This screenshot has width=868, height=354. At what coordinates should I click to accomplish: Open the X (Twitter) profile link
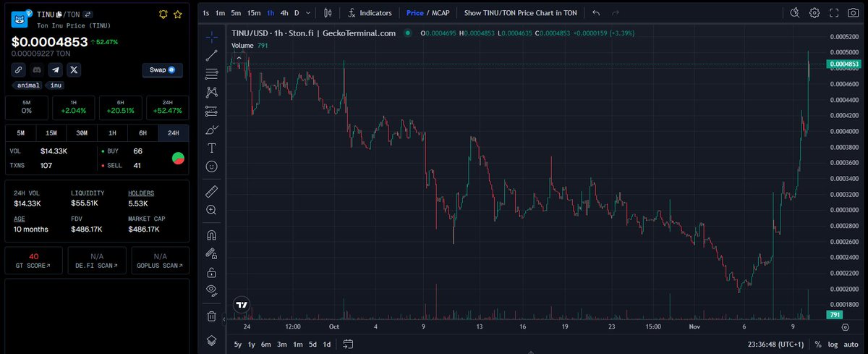[x=75, y=70]
